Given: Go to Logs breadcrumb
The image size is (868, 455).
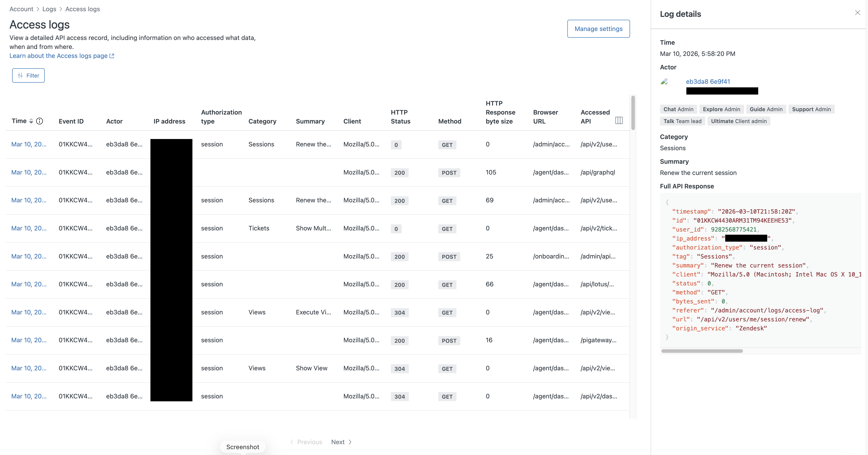Looking at the screenshot, I should click(49, 9).
